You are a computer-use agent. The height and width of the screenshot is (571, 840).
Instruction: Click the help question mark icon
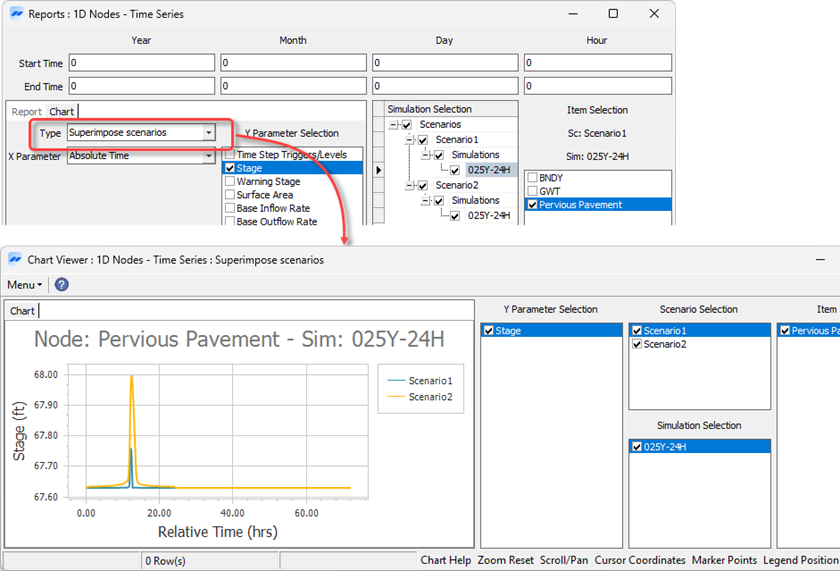[62, 285]
